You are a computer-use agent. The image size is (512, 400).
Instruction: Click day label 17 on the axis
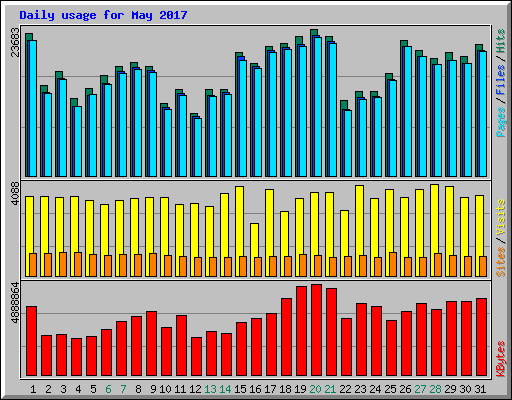270,389
